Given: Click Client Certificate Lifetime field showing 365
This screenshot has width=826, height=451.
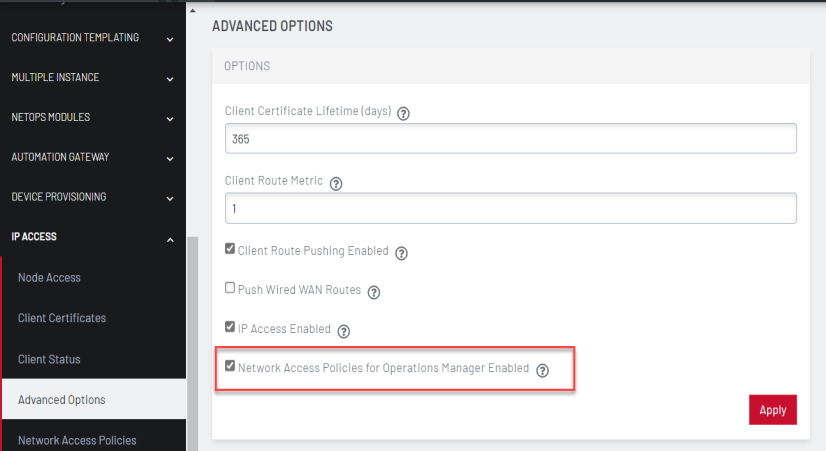Looking at the screenshot, I should (x=510, y=139).
